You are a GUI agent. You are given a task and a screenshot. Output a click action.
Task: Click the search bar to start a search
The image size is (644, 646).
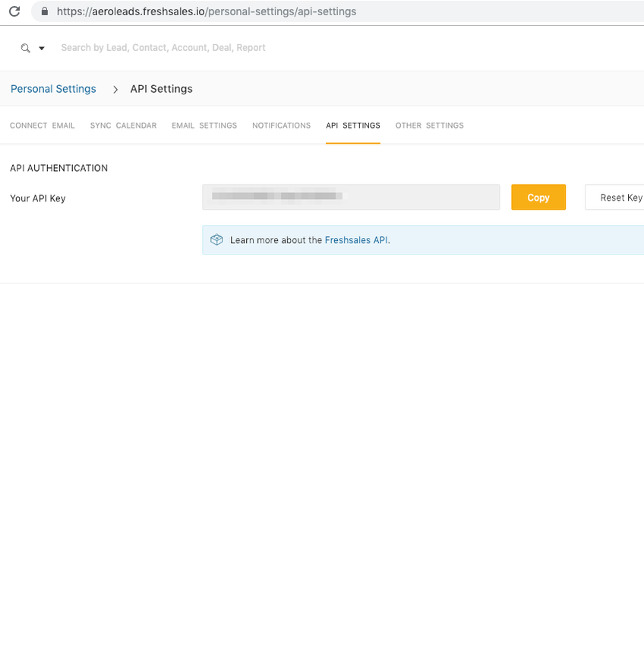pos(163,47)
